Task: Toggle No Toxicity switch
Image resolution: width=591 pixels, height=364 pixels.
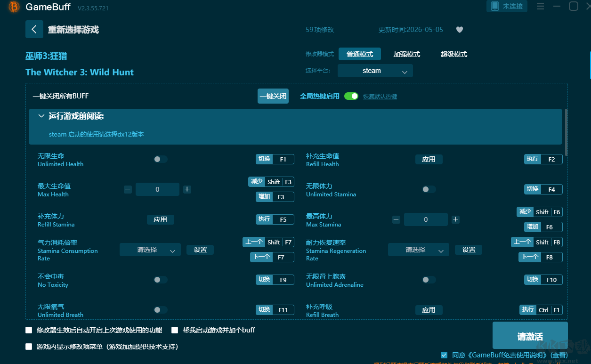Action: (x=160, y=280)
